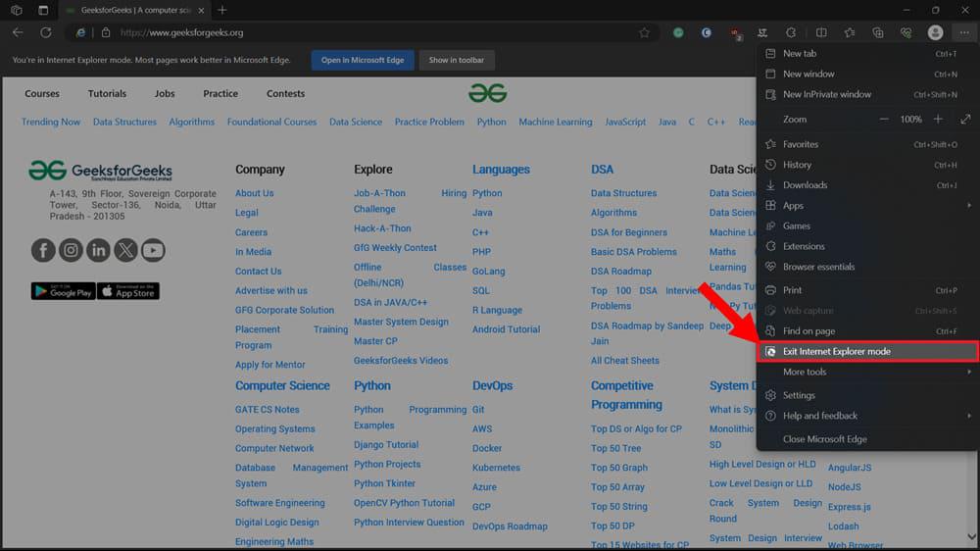
Task: Reload the page with refresh icon
Action: (x=46, y=32)
